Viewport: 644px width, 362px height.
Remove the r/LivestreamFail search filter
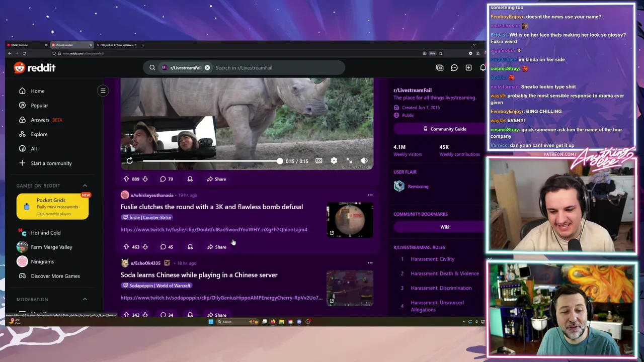[x=207, y=68]
